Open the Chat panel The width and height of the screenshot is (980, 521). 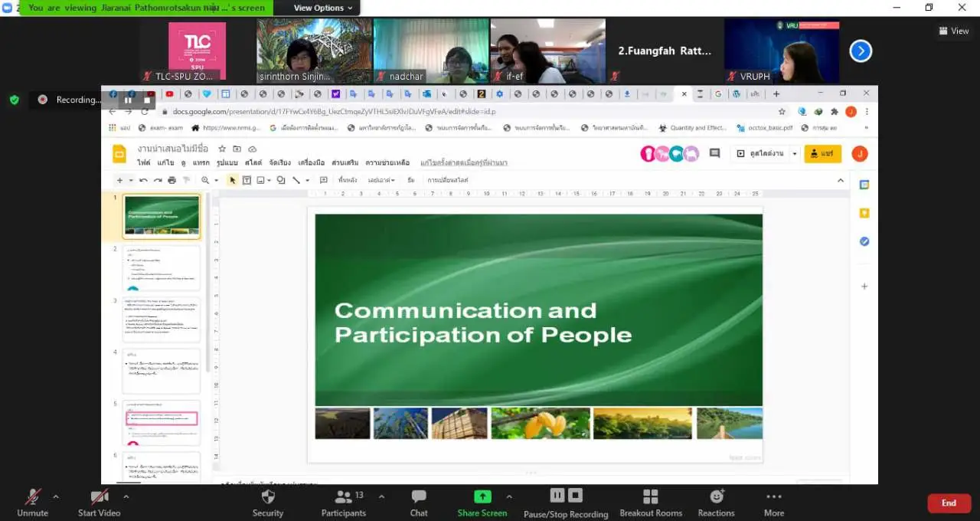point(419,502)
